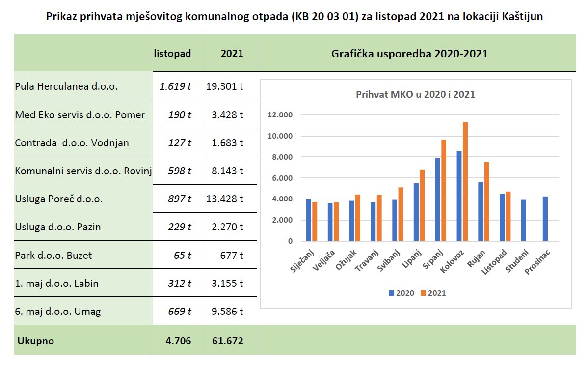Screen dimensions: 588x370
Task: Click the "3.155 t" yearly value cell
Action: tap(227, 283)
